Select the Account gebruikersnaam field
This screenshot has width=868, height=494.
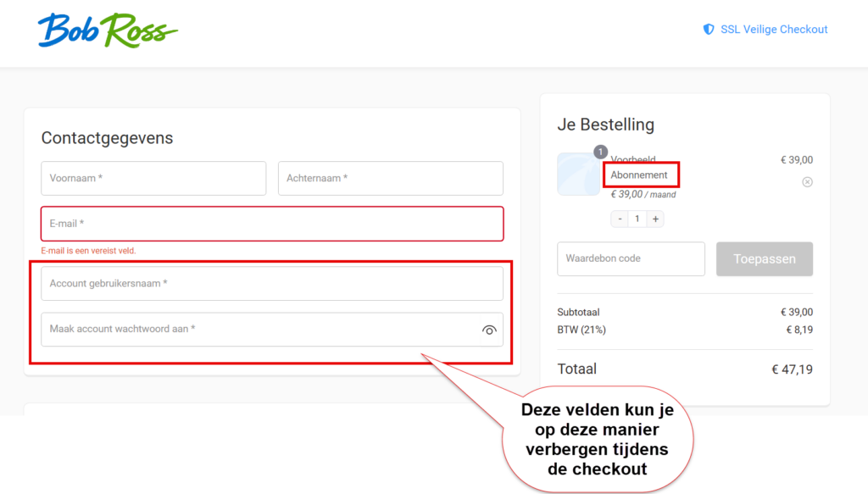pos(271,284)
